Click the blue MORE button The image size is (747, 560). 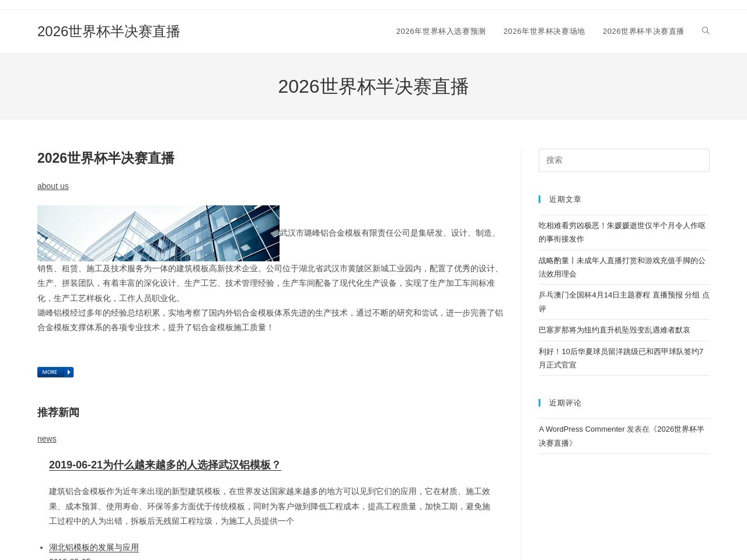point(55,372)
